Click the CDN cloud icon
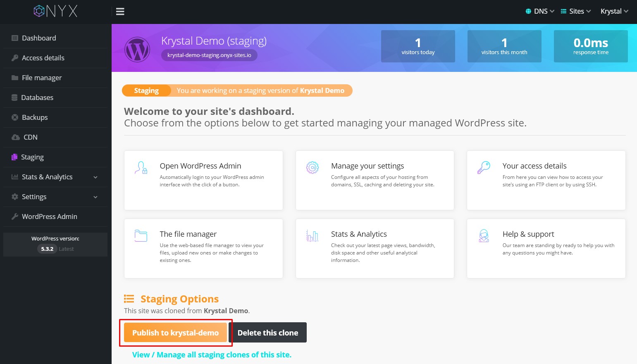Image resolution: width=637 pixels, height=364 pixels. (x=16, y=137)
